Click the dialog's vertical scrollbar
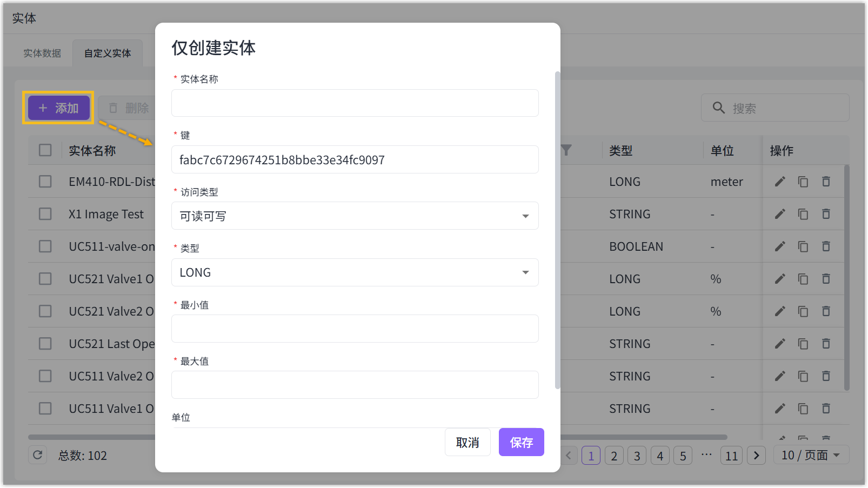868x488 pixels. (557, 230)
